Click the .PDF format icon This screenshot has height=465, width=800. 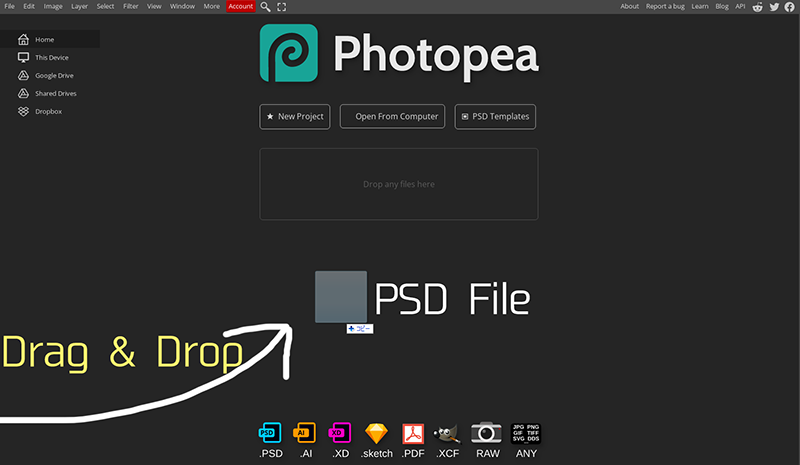pyautogui.click(x=413, y=433)
